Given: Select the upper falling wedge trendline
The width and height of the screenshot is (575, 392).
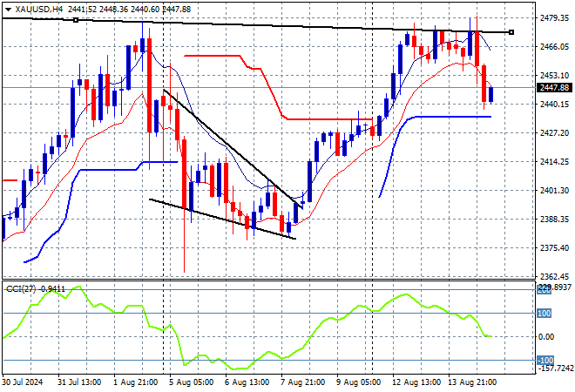Looking at the screenshot, I should (233, 148).
